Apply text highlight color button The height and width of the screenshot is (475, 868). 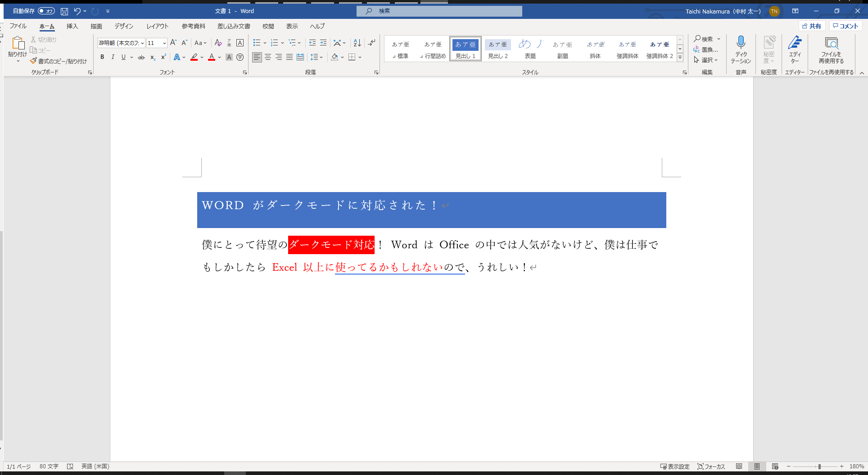point(194,57)
